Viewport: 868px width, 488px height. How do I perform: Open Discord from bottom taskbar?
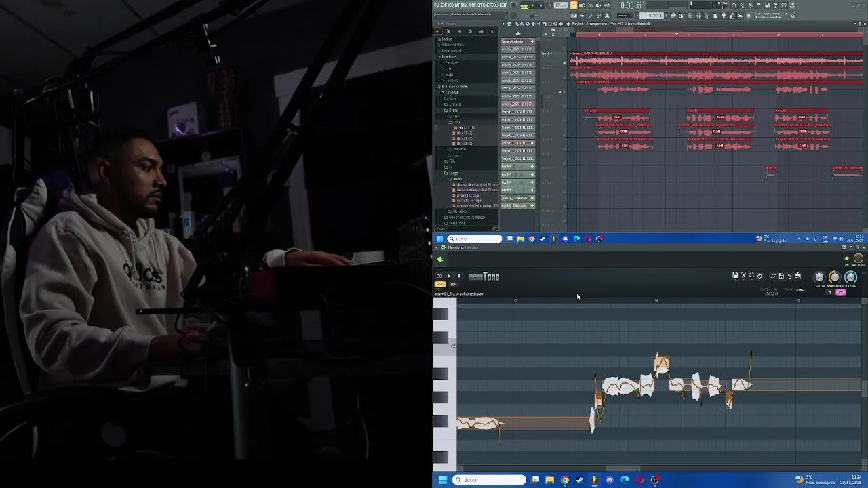610,480
